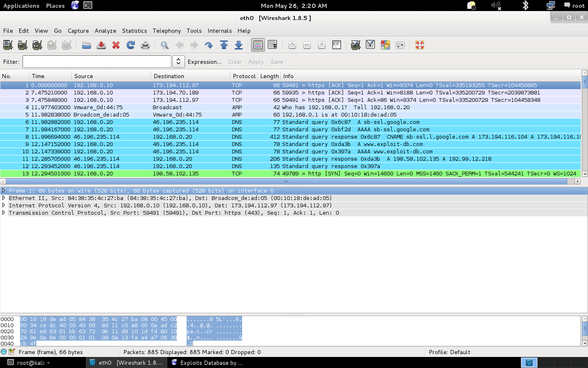Expand Internet Protocol Version 4 details
588x368 pixels.
[x=4, y=205]
